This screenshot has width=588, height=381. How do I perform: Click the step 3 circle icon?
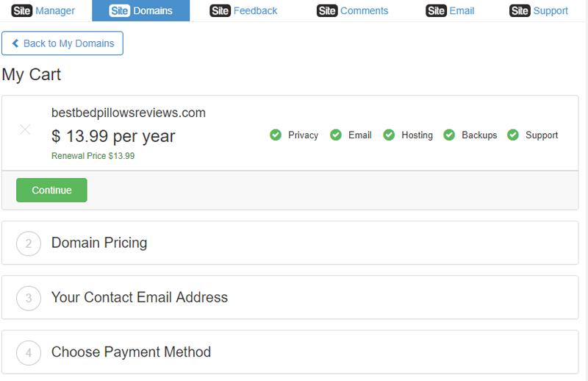29,298
